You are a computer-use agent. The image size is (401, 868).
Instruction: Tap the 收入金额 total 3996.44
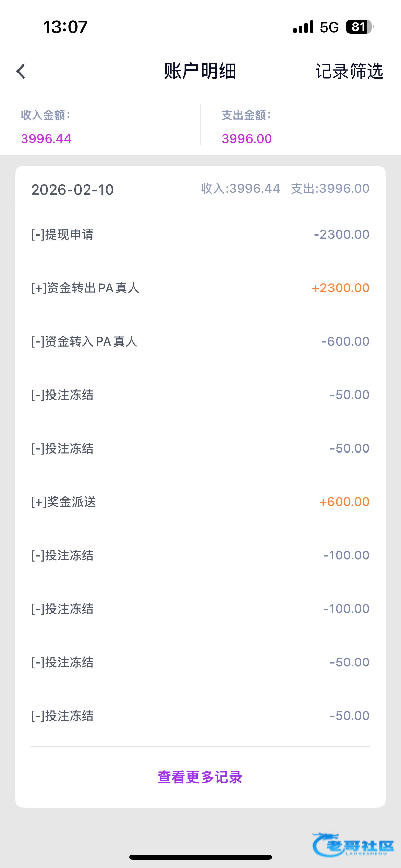tap(46, 138)
